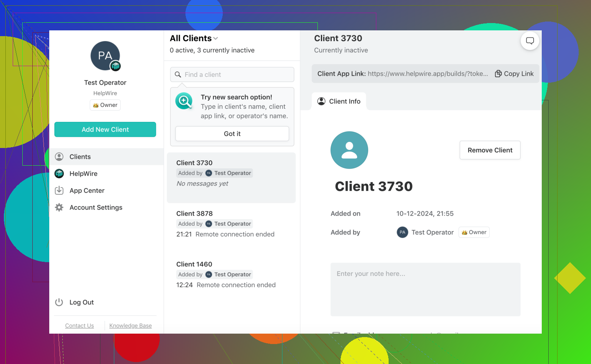Image resolution: width=591 pixels, height=364 pixels.
Task: Focus the Find a client search field
Action: pyautogui.click(x=232, y=75)
